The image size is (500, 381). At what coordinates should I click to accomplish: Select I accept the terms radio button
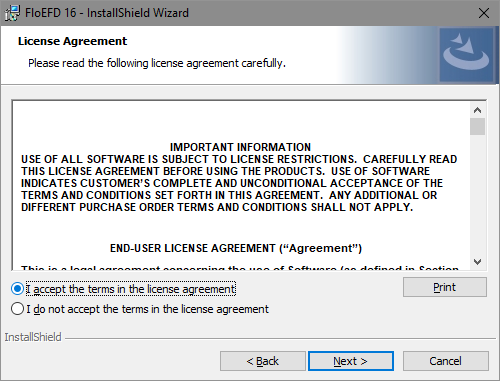pyautogui.click(x=17, y=289)
